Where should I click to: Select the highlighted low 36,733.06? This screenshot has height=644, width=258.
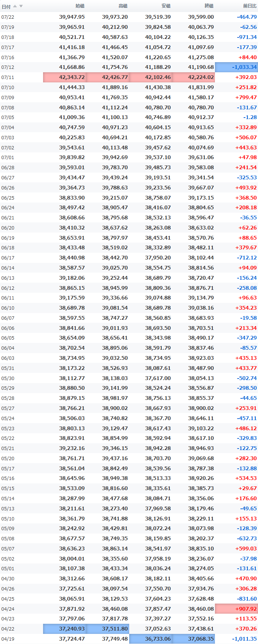pos(151,639)
